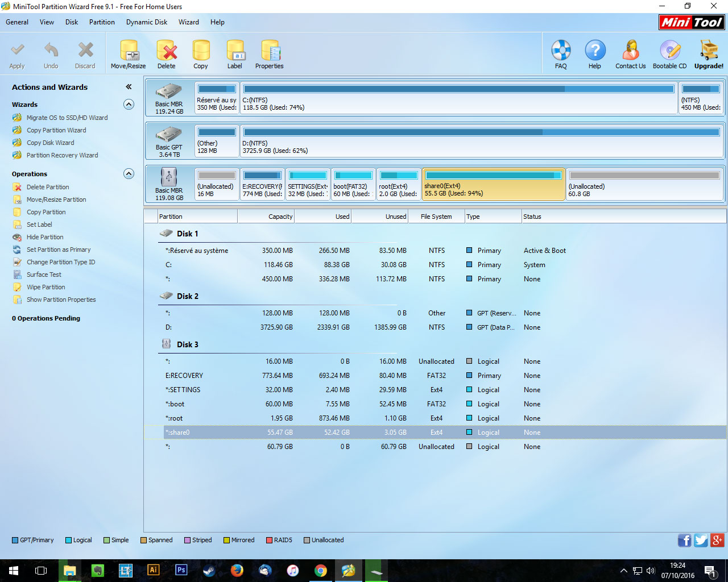Click the Help question mark icon

tap(595, 51)
